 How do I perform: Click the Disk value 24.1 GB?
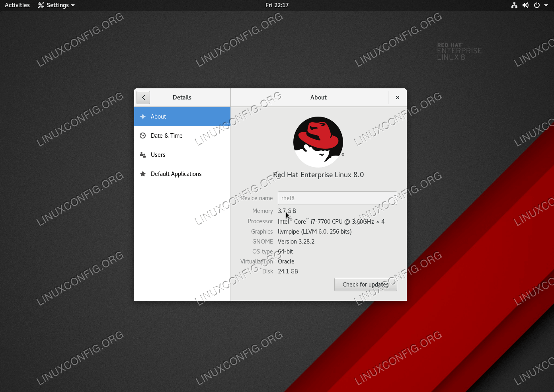[x=288, y=271]
